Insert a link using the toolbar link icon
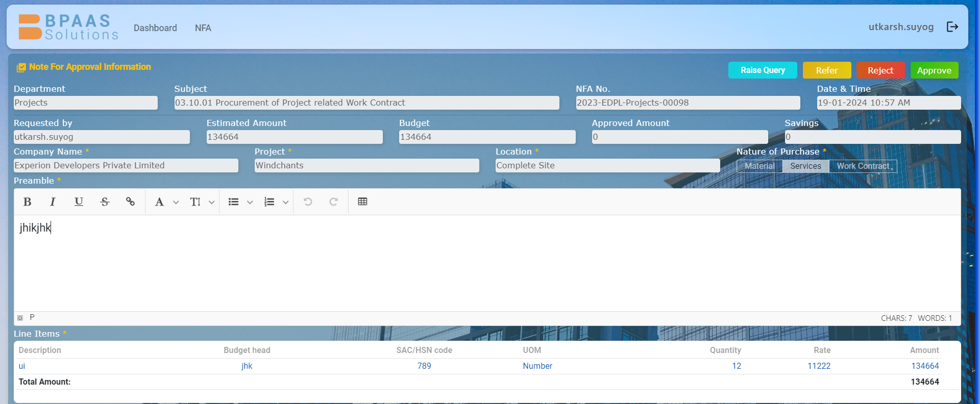The height and width of the screenshot is (404, 980). 130,202
